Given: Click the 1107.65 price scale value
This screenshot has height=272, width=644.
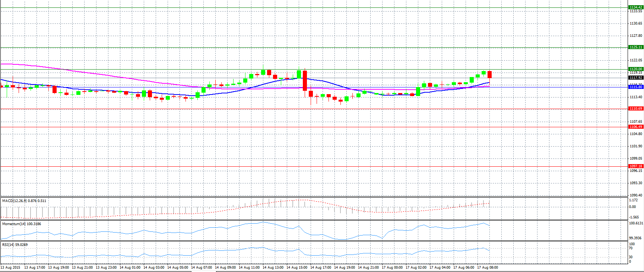Looking at the screenshot, I should (x=636, y=122).
